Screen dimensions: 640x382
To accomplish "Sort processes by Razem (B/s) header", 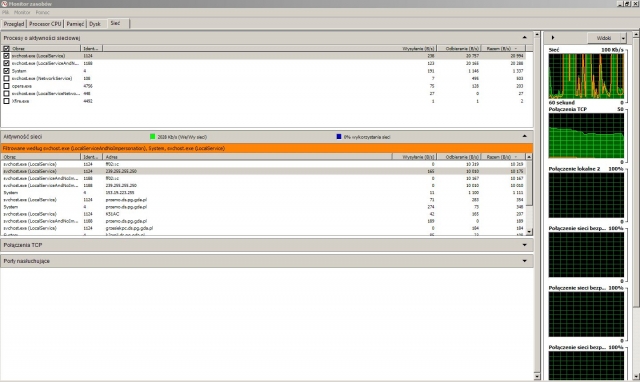I will 503,49.
